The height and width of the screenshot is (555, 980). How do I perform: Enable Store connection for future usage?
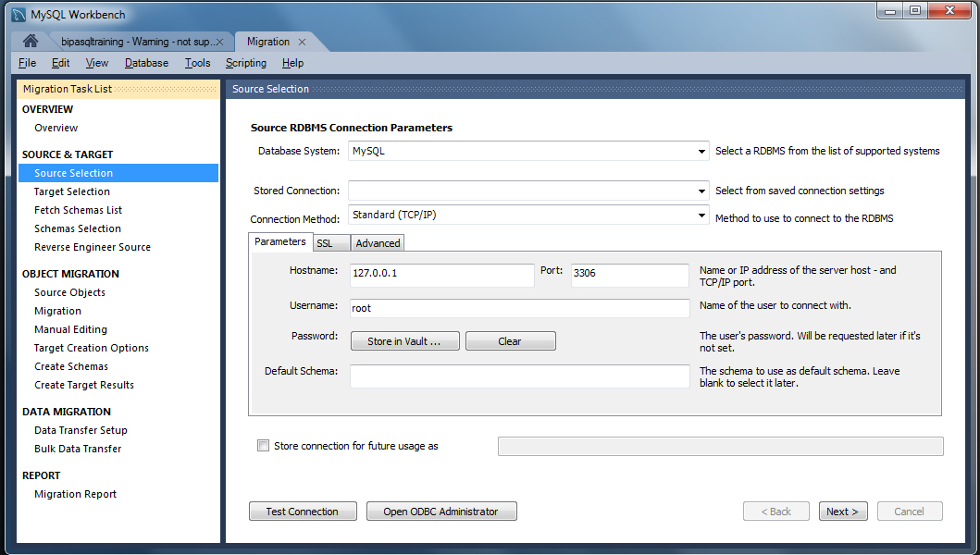point(264,446)
